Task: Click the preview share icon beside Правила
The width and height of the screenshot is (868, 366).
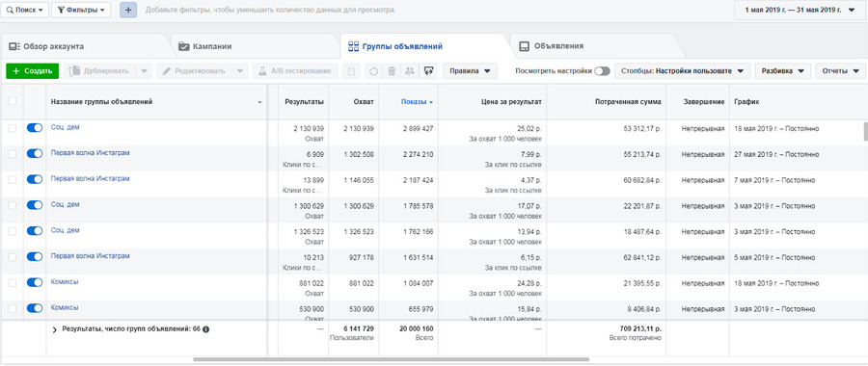Action: tap(428, 71)
